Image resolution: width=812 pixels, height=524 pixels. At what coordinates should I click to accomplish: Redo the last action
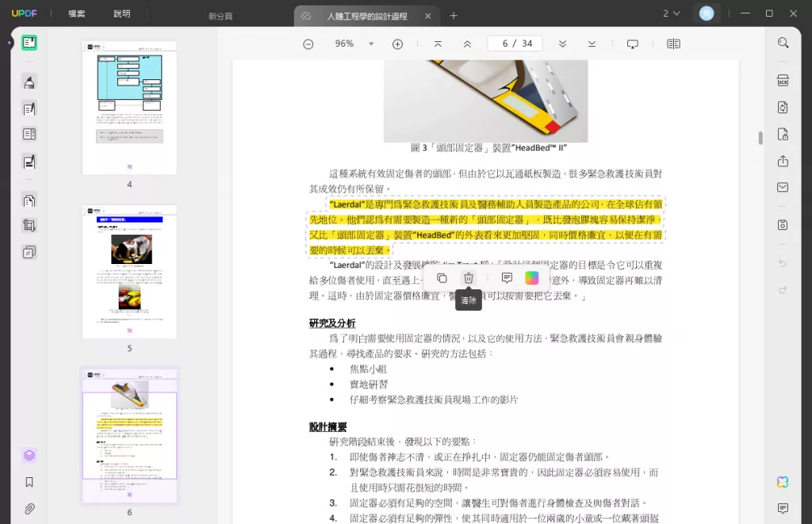point(783,289)
